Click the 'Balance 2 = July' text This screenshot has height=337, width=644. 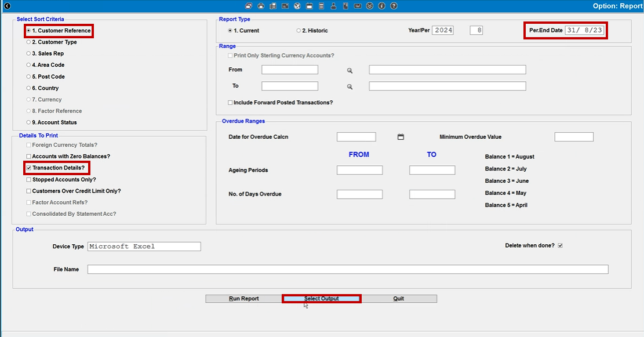point(506,169)
